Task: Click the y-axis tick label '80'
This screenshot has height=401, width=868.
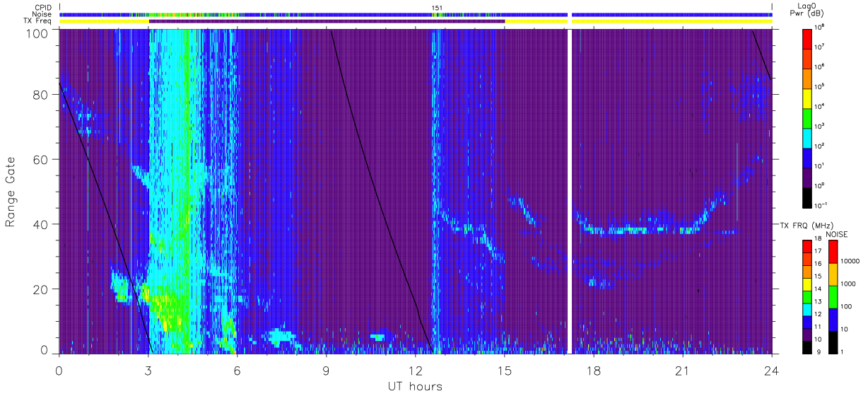Action: 40,94
